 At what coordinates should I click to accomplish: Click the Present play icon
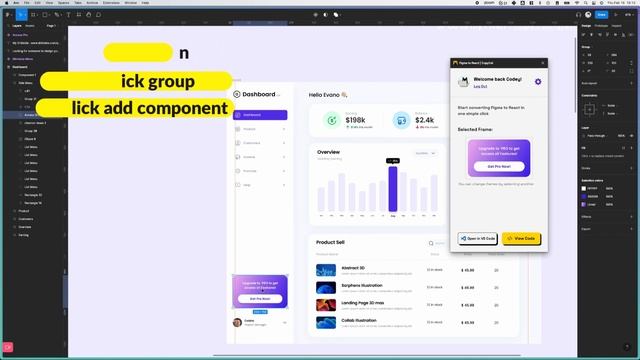point(616,15)
